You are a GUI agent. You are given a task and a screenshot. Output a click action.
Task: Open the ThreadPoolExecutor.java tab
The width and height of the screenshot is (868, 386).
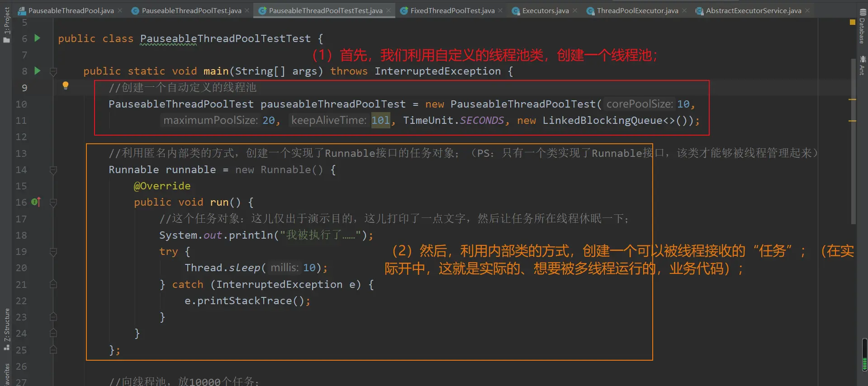pyautogui.click(x=637, y=10)
